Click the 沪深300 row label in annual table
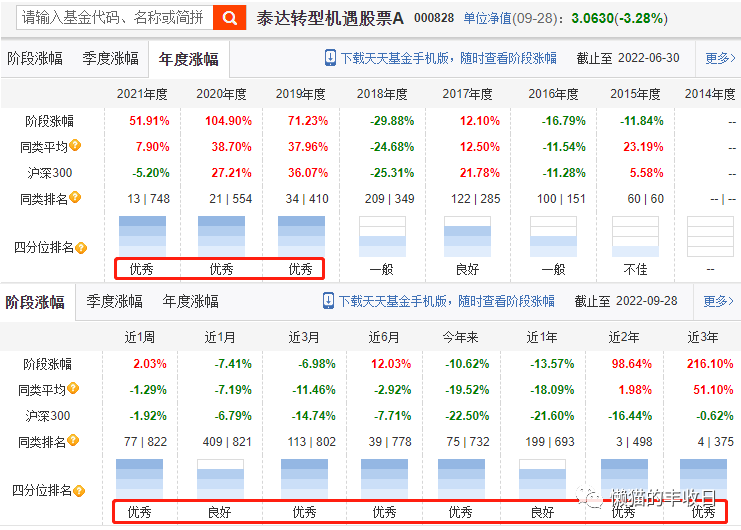Viewport: 741px width, 530px height. (50, 173)
